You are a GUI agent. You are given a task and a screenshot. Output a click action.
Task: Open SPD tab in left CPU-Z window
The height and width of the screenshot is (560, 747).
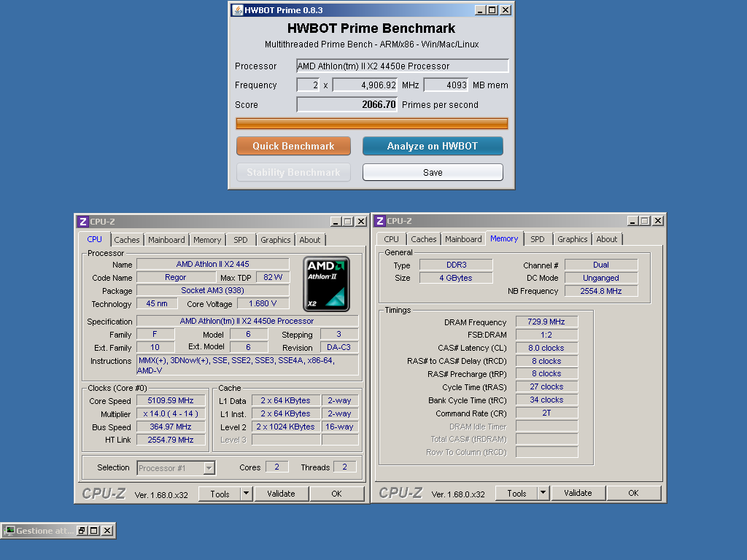click(x=241, y=240)
